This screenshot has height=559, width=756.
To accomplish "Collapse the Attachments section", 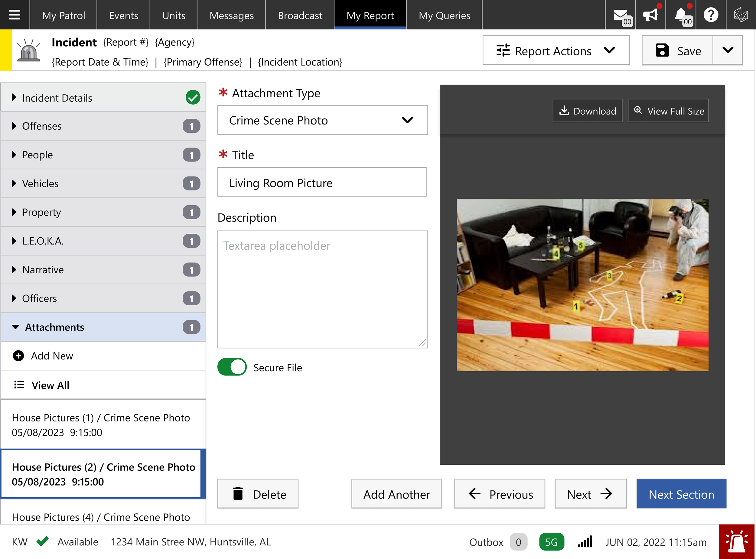I will coord(103,327).
